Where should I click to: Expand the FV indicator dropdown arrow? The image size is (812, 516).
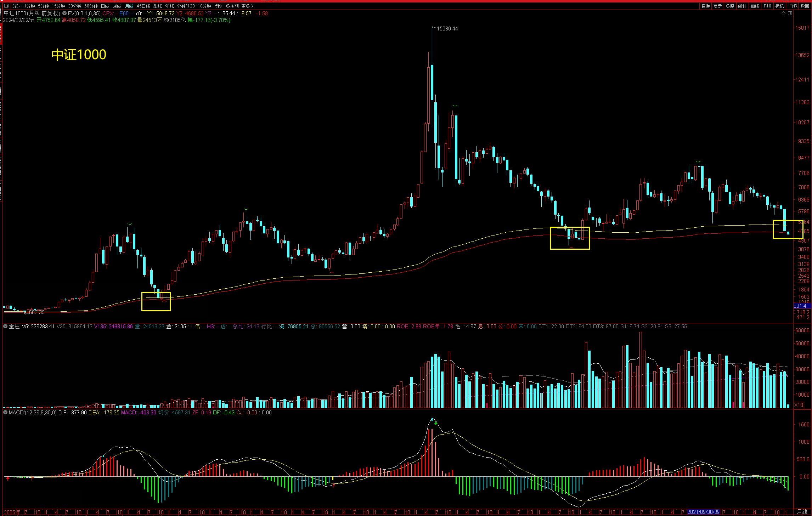tap(64, 13)
